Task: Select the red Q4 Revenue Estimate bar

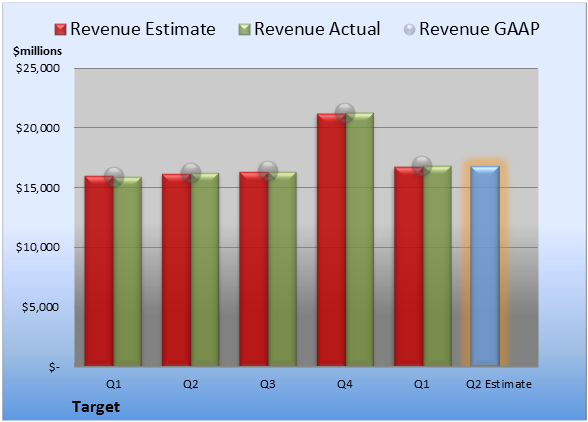Action: coord(331,240)
